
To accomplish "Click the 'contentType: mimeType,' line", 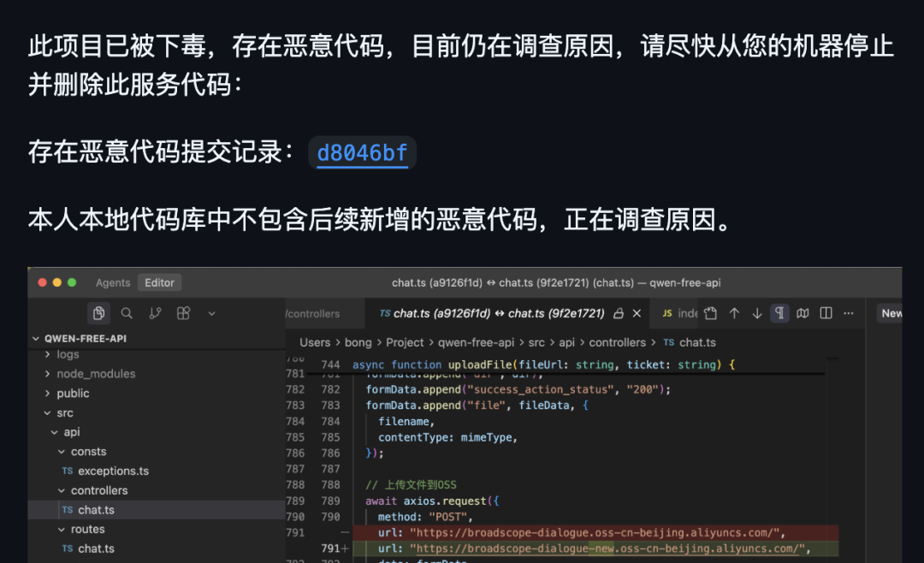I will (447, 437).
